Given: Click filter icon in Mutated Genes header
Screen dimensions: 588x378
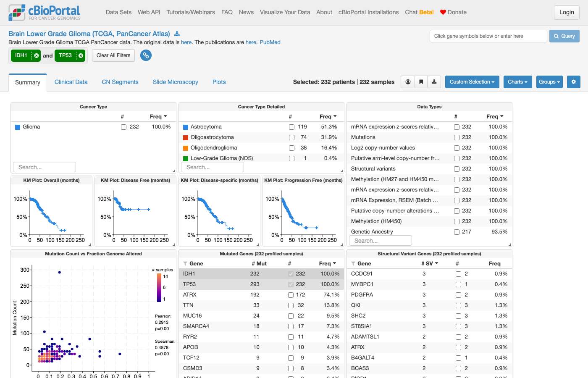Looking at the screenshot, I should click(x=185, y=264).
